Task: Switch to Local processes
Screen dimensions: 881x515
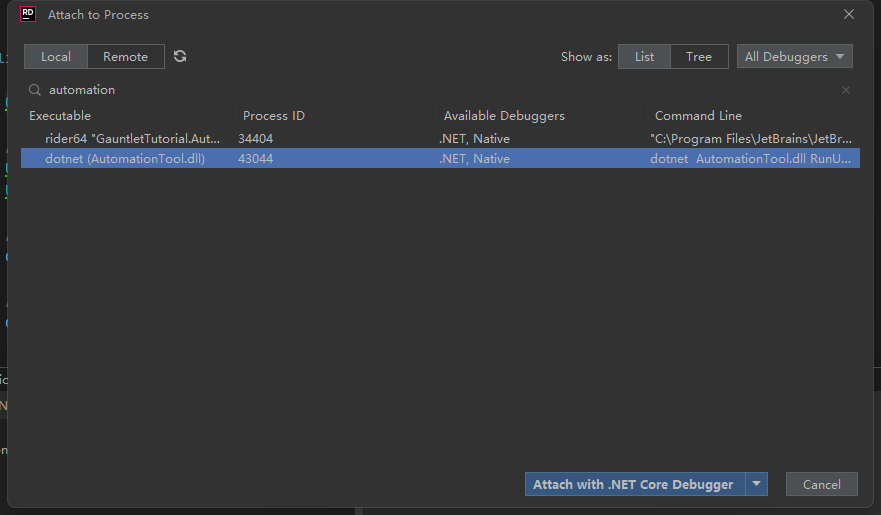Action: pos(56,57)
